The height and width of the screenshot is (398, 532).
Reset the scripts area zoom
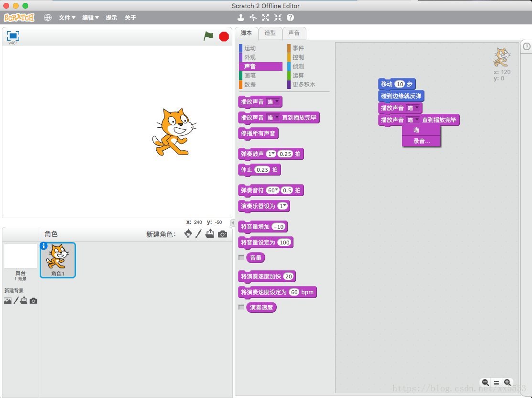tap(496, 382)
